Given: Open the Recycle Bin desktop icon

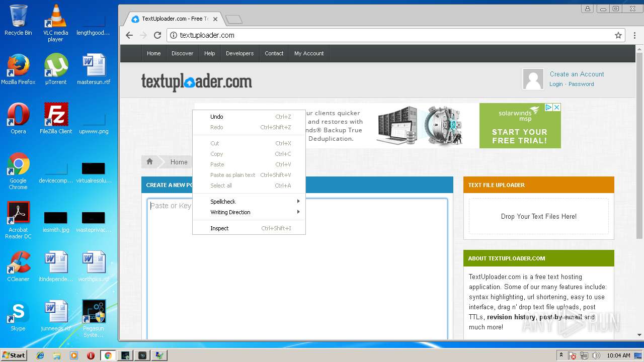Looking at the screenshot, I should coord(18,20).
